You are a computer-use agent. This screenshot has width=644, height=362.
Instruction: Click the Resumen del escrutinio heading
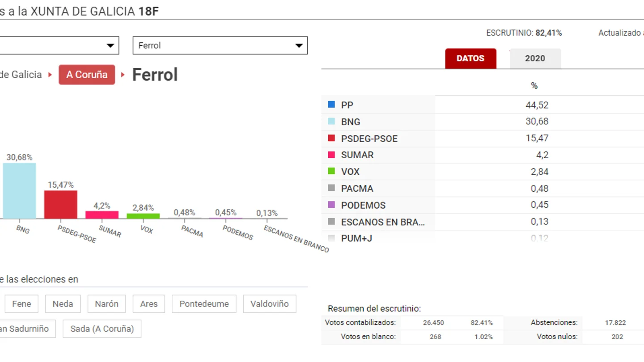click(374, 309)
